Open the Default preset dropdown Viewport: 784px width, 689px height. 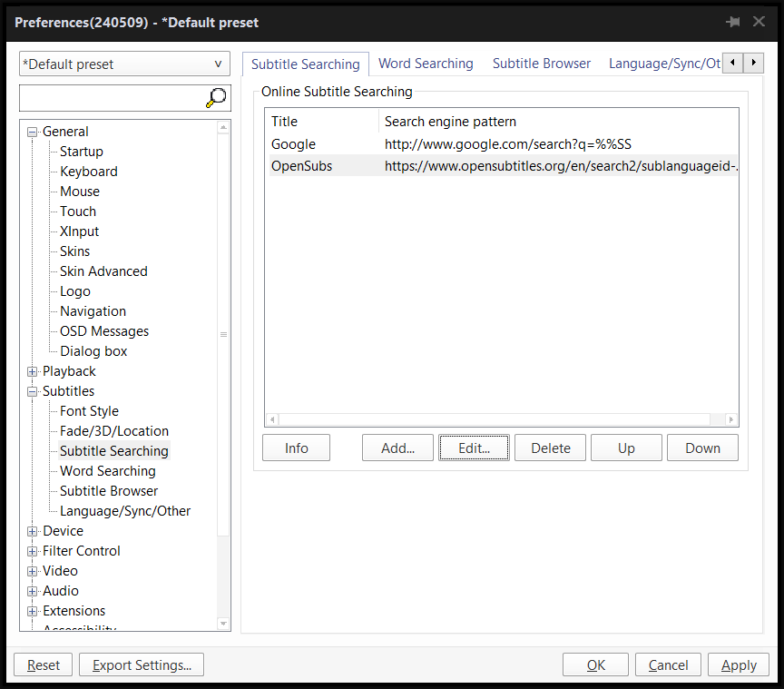tap(124, 64)
